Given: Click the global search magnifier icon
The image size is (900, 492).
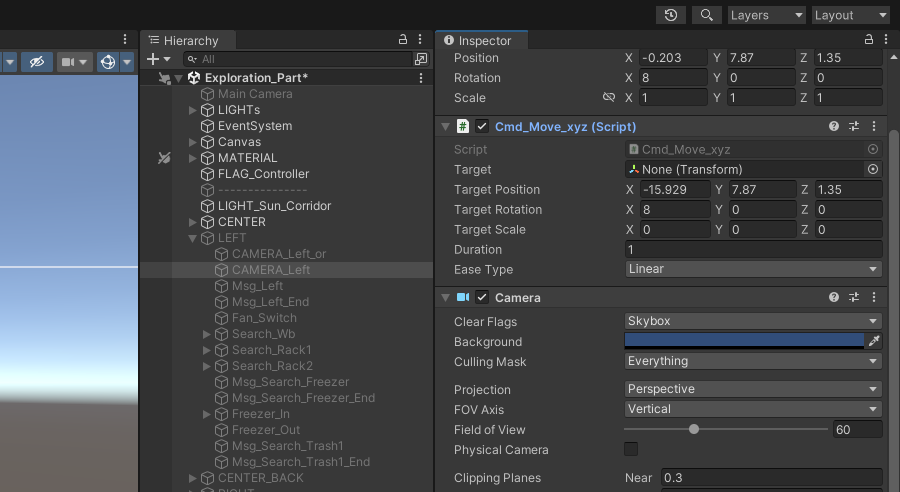Looking at the screenshot, I should pos(706,15).
